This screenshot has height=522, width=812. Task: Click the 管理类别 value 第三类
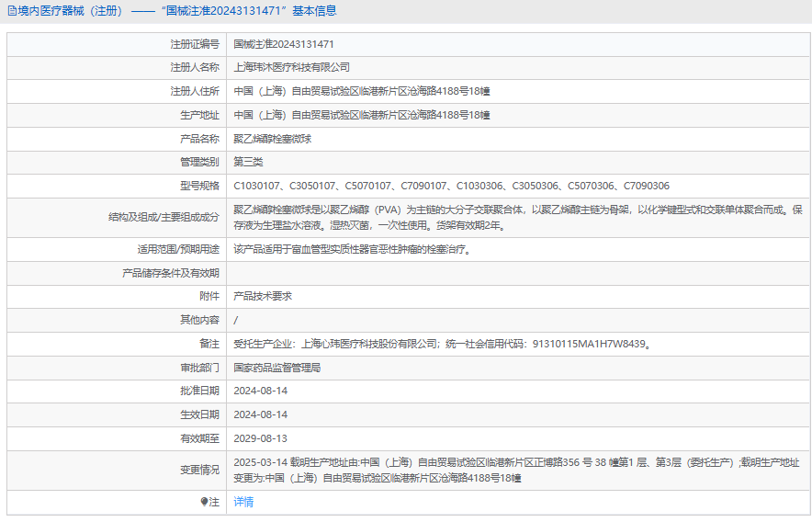[248, 162]
